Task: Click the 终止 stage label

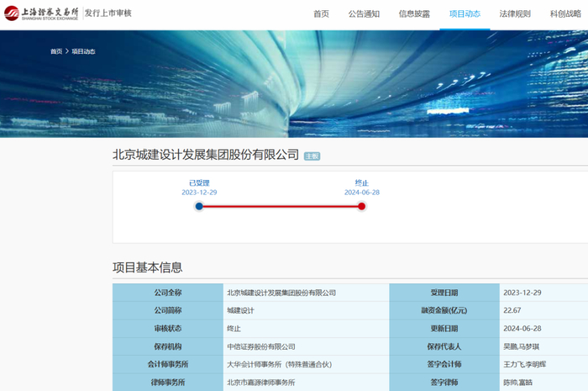Action: pos(362,182)
